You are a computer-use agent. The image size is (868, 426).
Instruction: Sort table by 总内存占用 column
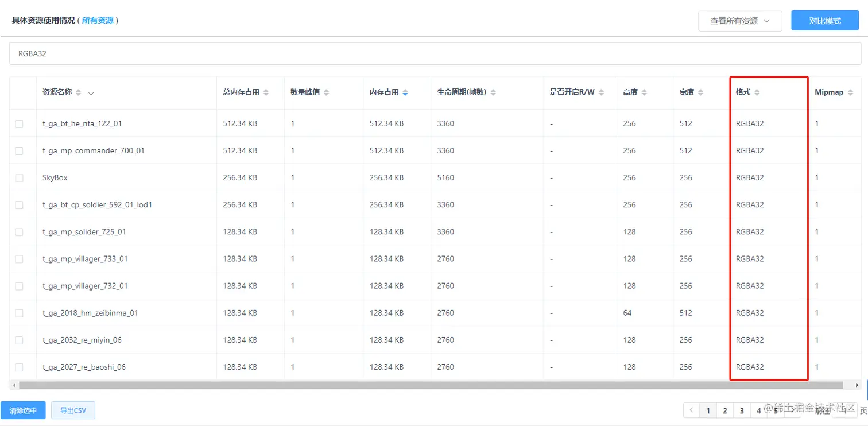point(266,92)
